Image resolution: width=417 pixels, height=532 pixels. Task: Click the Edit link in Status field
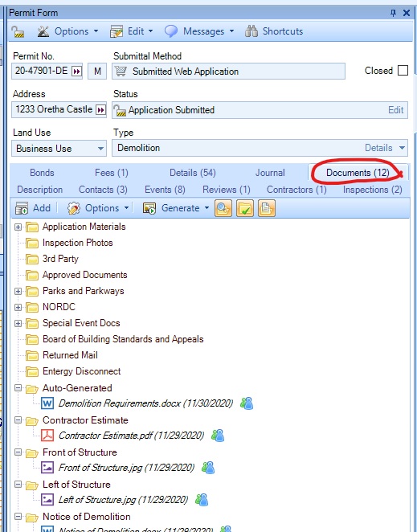(x=395, y=110)
